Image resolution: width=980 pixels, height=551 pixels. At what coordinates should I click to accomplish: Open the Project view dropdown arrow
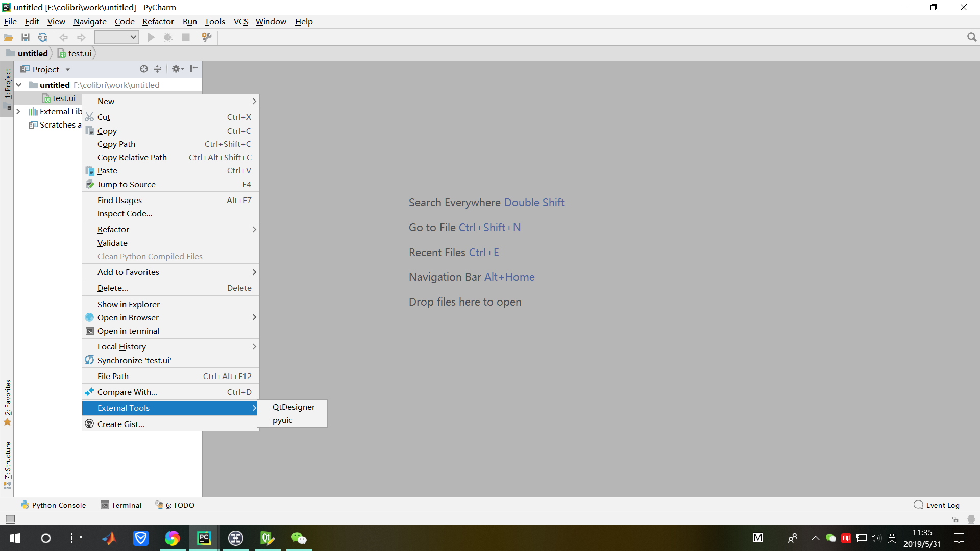point(68,70)
